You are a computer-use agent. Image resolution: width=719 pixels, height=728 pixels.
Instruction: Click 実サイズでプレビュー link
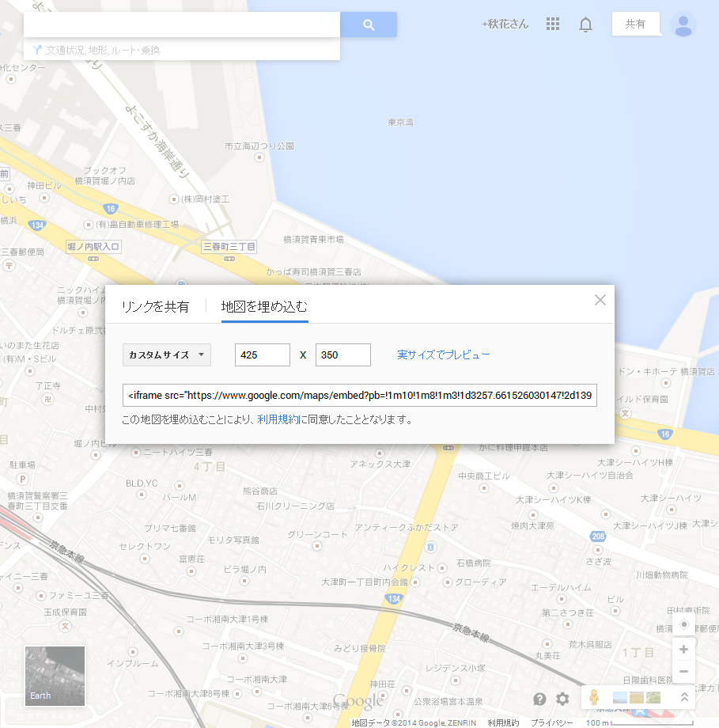[443, 355]
